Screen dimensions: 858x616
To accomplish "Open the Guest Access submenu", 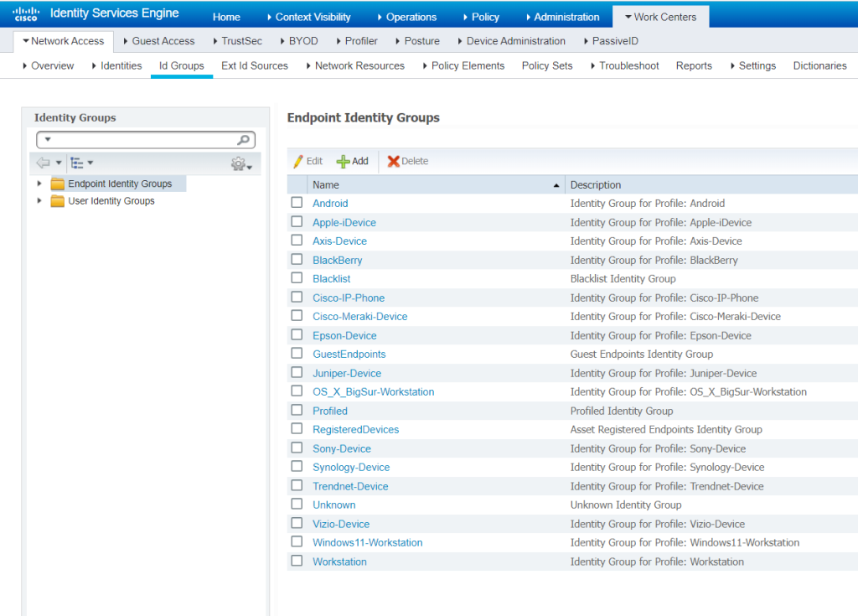I will [x=158, y=41].
